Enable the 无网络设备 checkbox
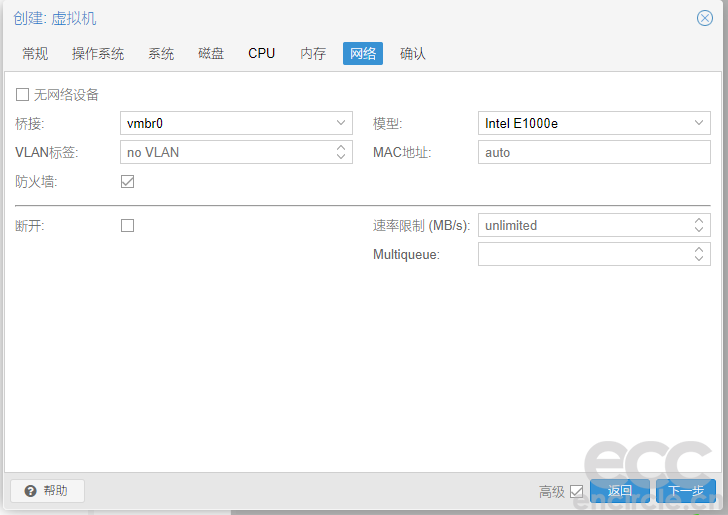The height and width of the screenshot is (515, 728). tap(22, 95)
